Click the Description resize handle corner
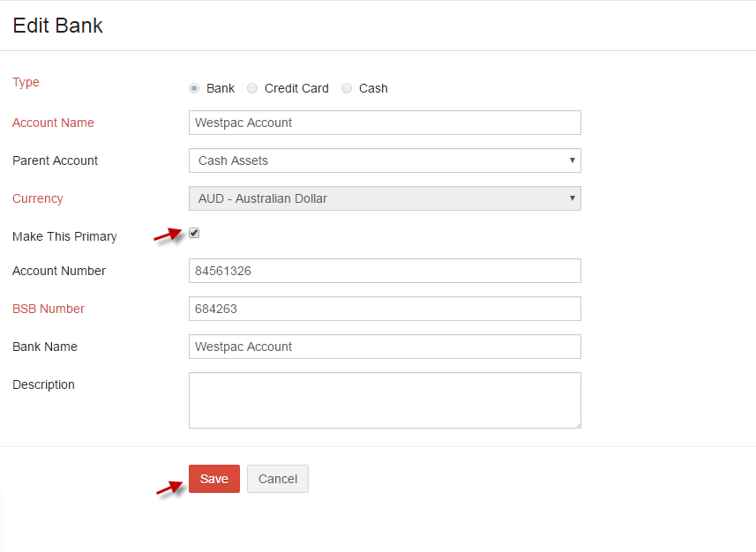 (x=578, y=425)
